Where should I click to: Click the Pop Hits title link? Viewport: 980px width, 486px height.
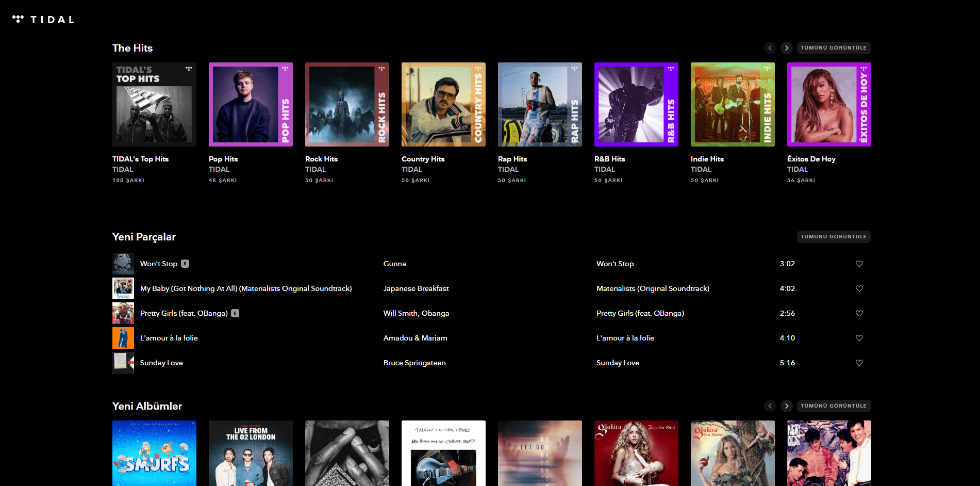coord(223,159)
